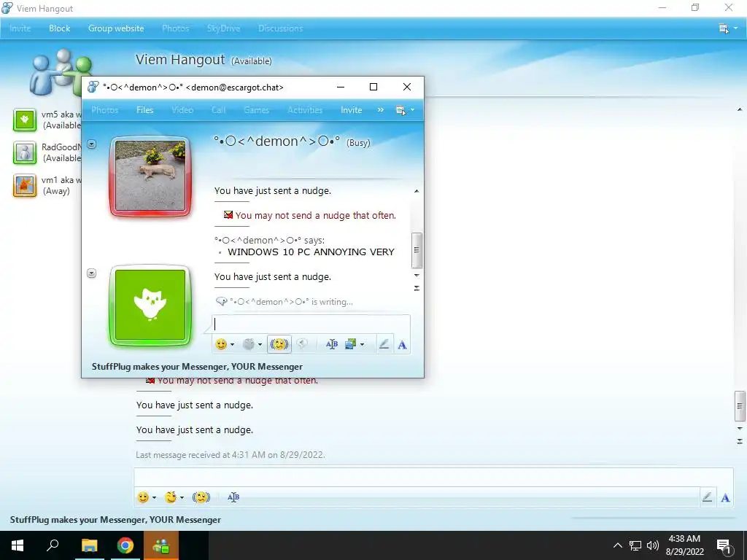
Task: Click greyed Invite in Viem Hangout toolbar
Action: tap(20, 28)
